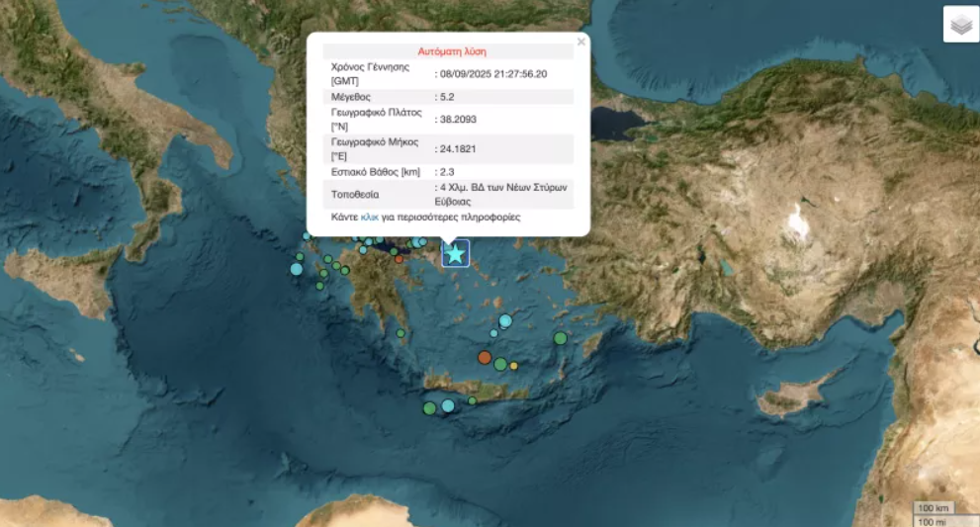Click the magnitude value 5.2 in popup
Screen dimensions: 980x527
pyautogui.click(x=446, y=97)
